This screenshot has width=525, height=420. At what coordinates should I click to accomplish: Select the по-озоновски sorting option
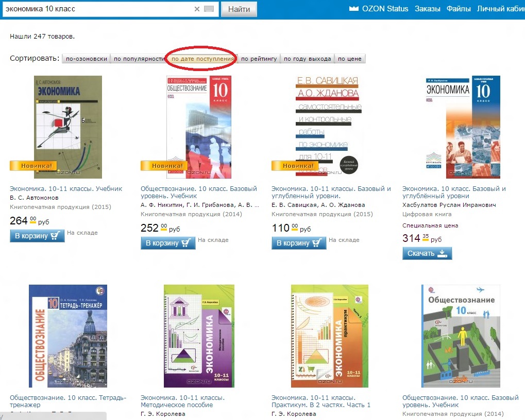pyautogui.click(x=87, y=59)
